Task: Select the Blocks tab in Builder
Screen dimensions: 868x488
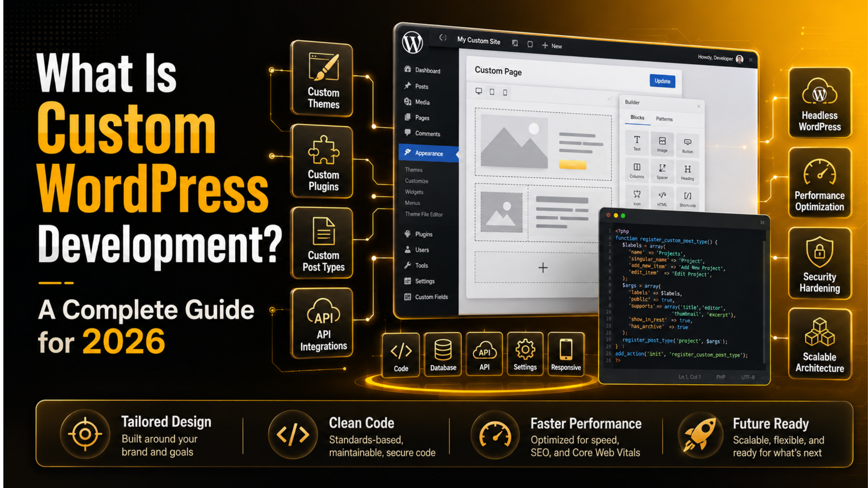Action: tap(637, 118)
